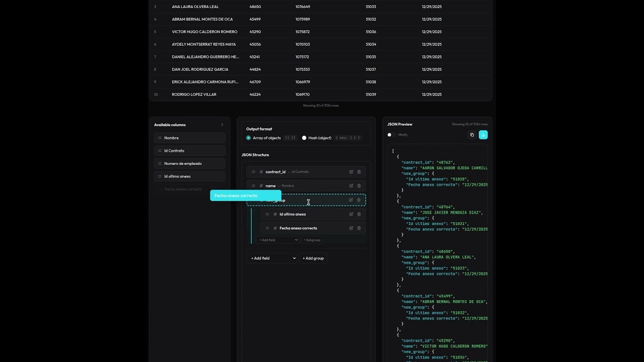Download the generated JSON output
Image resolution: width=644 pixels, height=362 pixels.
coord(483,135)
